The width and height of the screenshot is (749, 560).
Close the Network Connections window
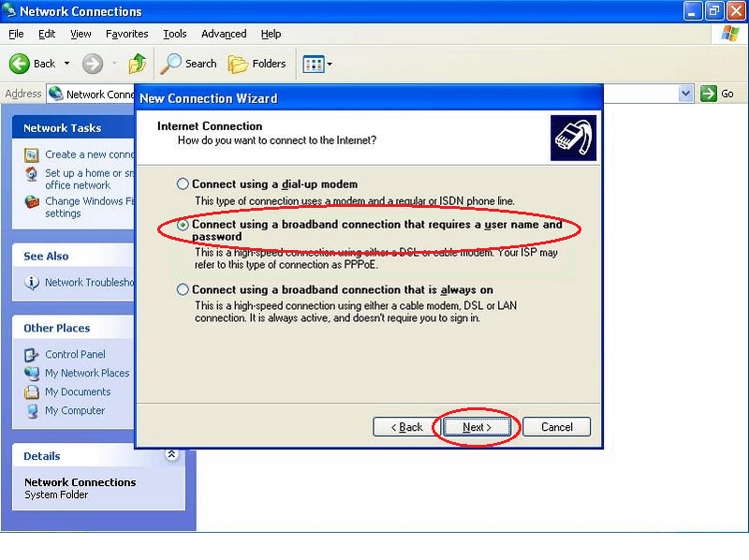737,10
